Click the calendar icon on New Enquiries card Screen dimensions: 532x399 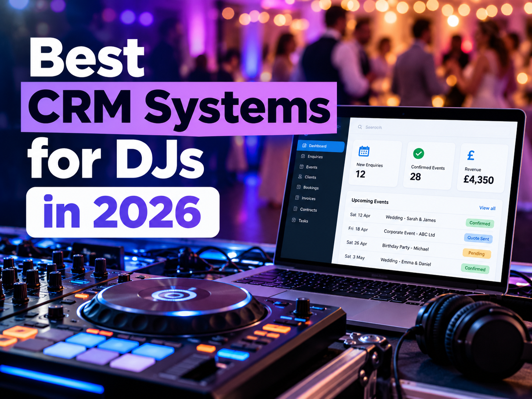(364, 151)
